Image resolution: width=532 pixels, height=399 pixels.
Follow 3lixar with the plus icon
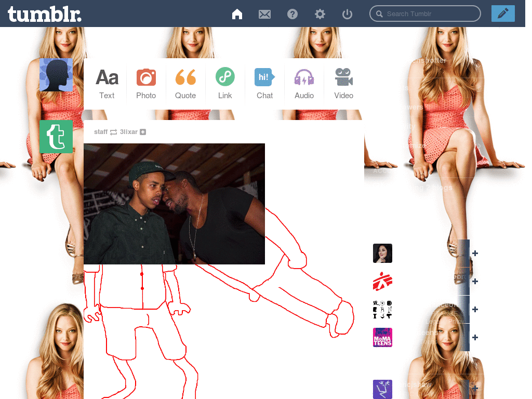tap(143, 132)
